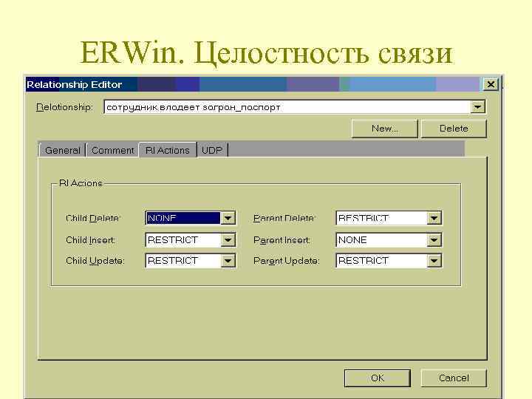Click the RI Actions group box caption

(81, 183)
